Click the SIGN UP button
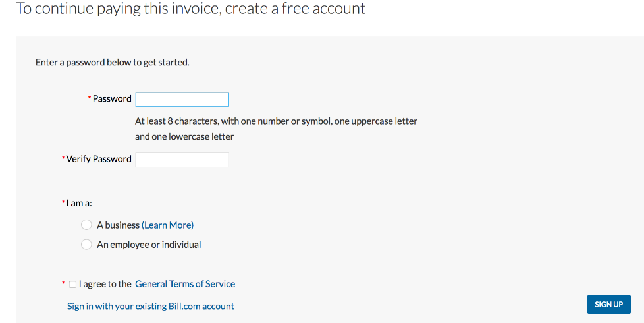The height and width of the screenshot is (323, 644). click(x=608, y=304)
